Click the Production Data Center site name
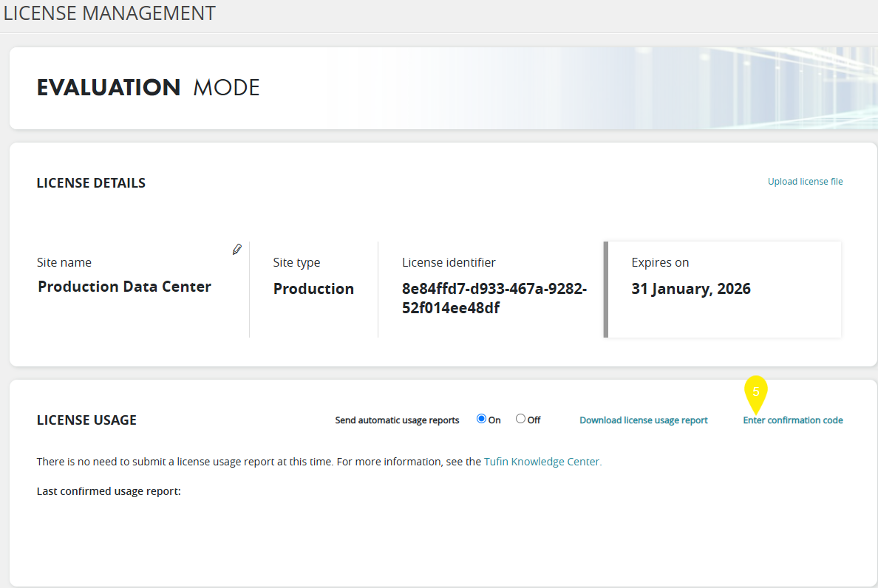The height and width of the screenshot is (588, 878). tap(124, 287)
